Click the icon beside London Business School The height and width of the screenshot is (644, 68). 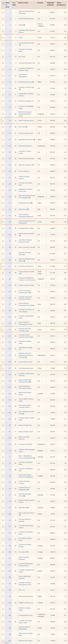point(20,45)
